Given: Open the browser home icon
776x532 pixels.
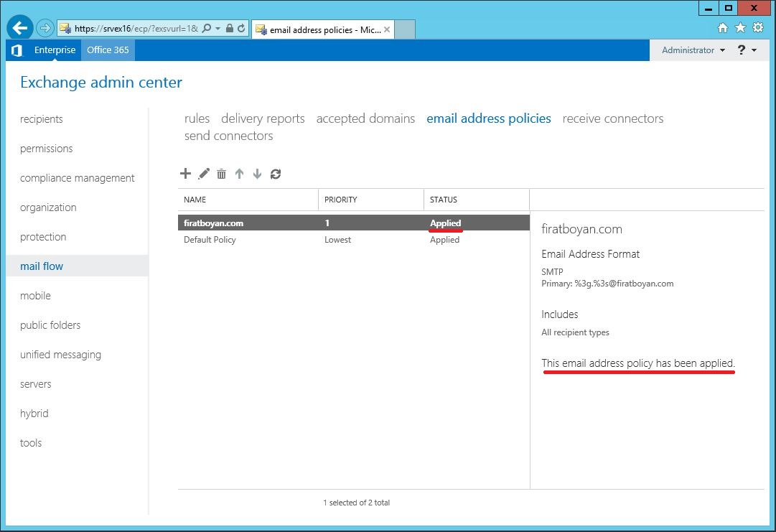Looking at the screenshot, I should click(723, 28).
